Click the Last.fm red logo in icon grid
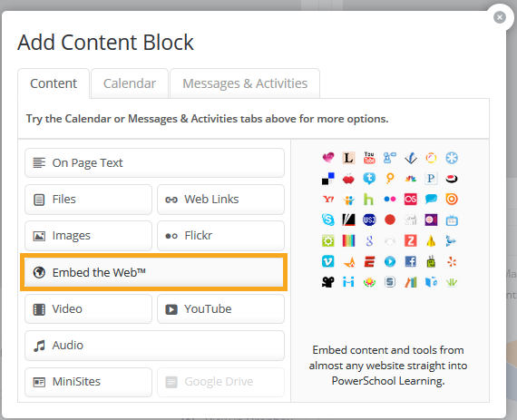 (411, 200)
